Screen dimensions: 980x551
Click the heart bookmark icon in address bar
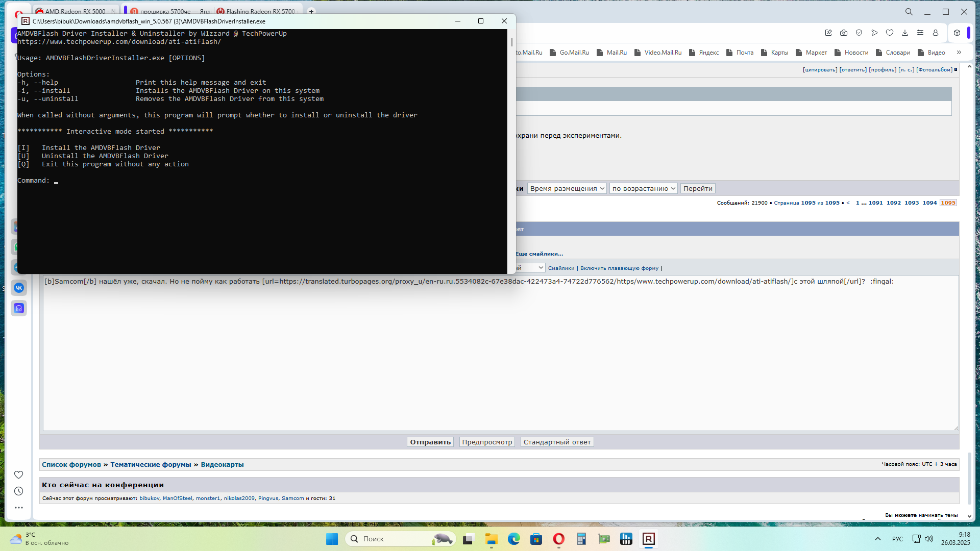click(890, 33)
